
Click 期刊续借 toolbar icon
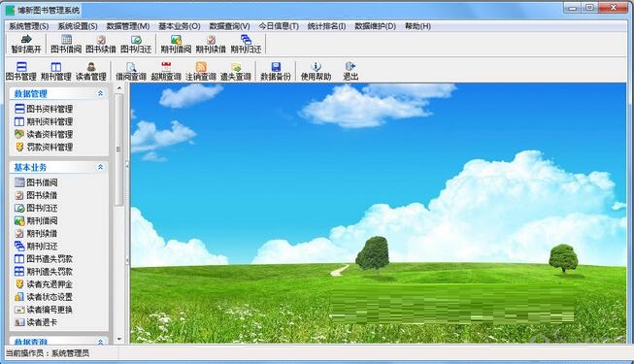pos(211,44)
